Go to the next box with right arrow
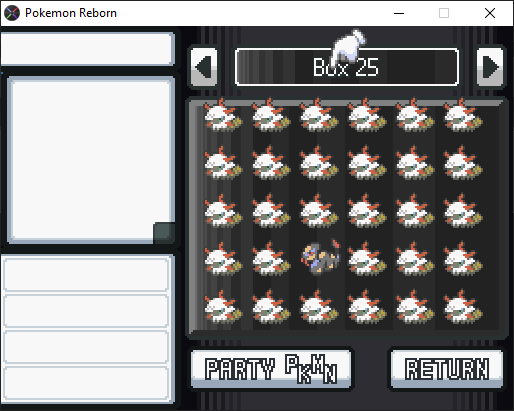This screenshot has height=411, width=514. [x=490, y=67]
